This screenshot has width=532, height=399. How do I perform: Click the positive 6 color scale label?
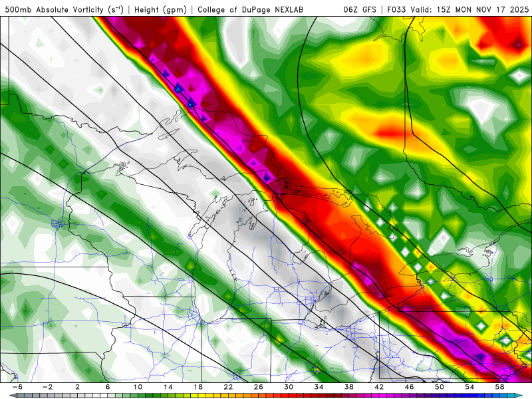[x=108, y=387]
